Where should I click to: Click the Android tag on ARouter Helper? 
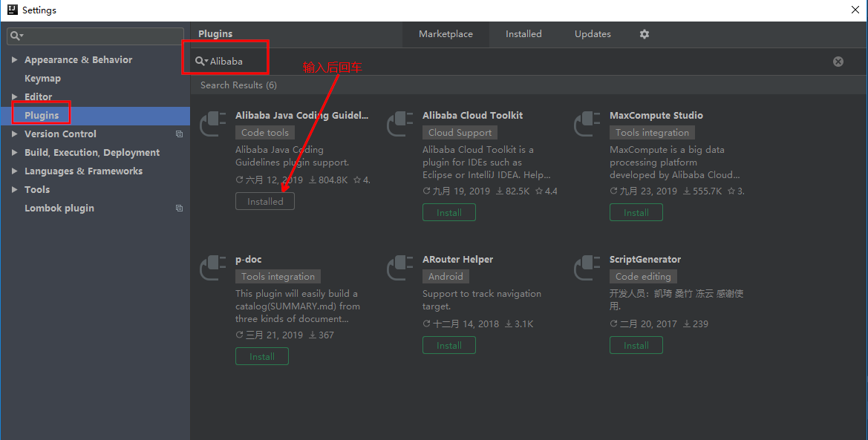pos(446,277)
